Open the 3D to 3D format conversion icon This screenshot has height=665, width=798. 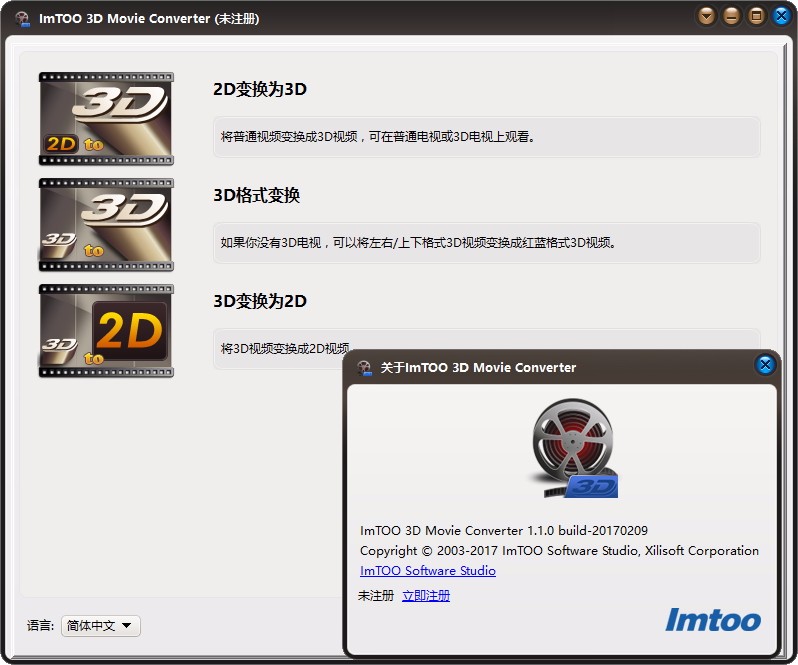tap(106, 224)
